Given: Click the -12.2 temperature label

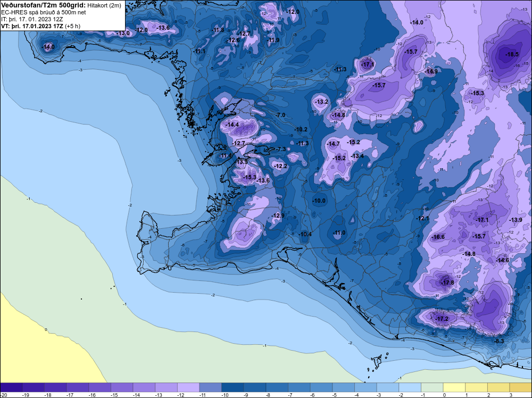Looking at the screenshot, I should click(280, 166).
